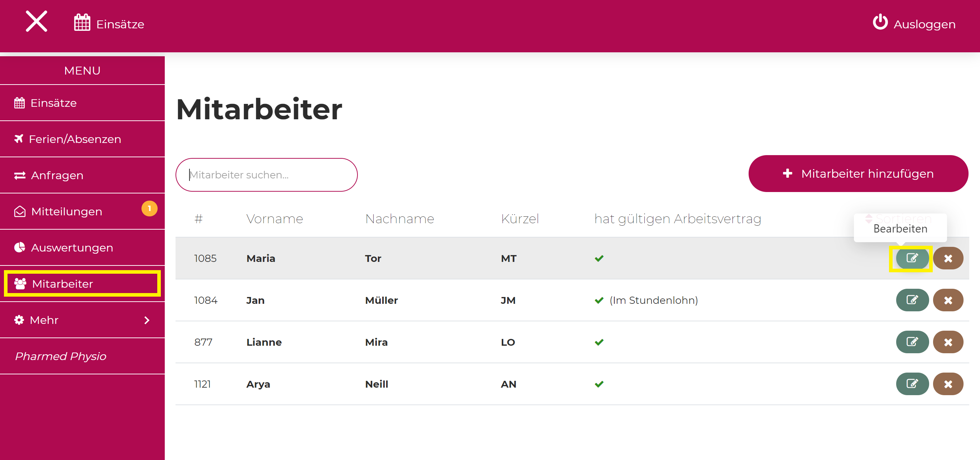Go to Auswertungen menu entry

(72, 248)
